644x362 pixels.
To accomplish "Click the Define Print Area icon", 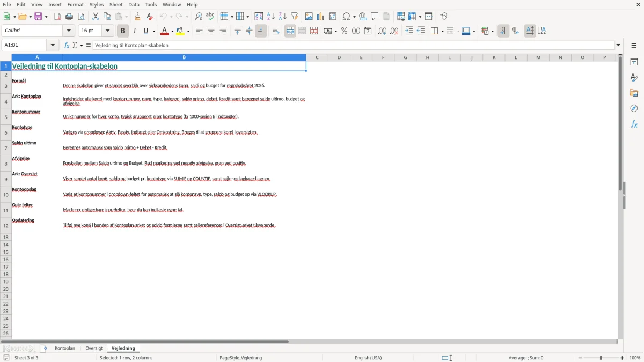I will click(401, 17).
